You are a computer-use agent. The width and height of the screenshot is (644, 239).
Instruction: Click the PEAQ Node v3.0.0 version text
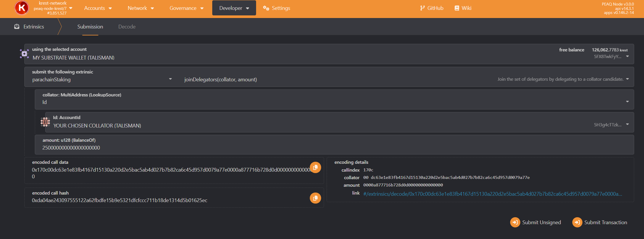tap(618, 4)
